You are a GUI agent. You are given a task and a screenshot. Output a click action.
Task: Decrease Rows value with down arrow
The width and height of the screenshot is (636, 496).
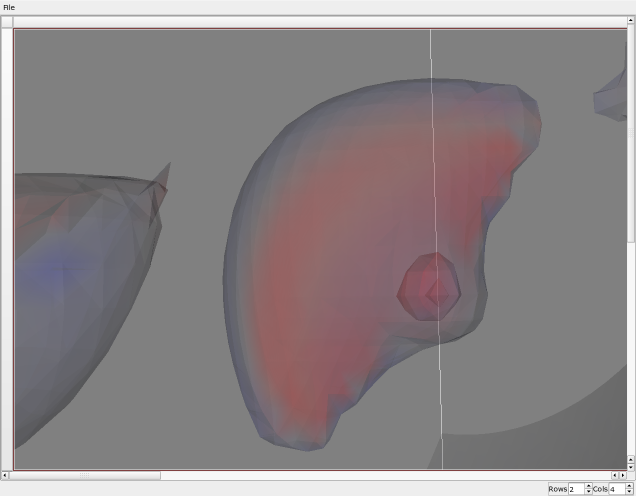click(589, 492)
